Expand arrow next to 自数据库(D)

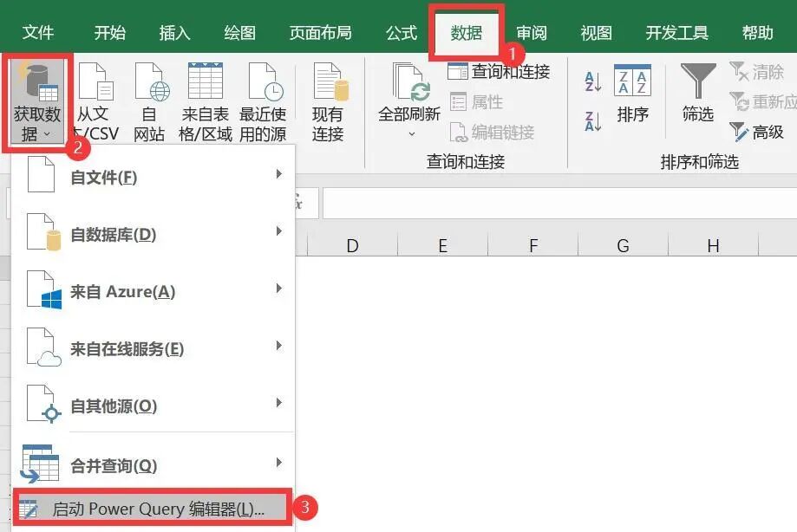point(278,231)
